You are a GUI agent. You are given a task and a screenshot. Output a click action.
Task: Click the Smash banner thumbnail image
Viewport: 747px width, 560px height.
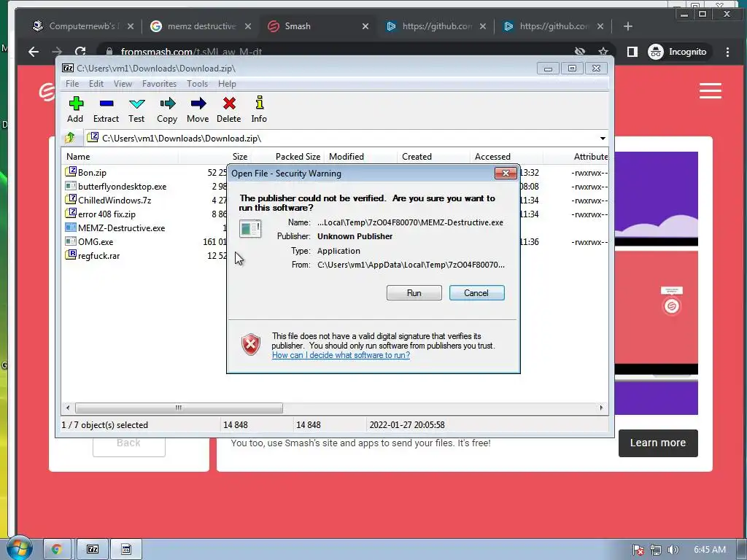click(656, 283)
